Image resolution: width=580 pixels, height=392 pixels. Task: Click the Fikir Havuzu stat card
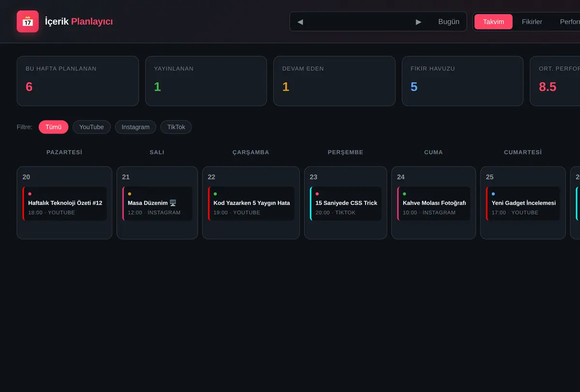(x=463, y=81)
